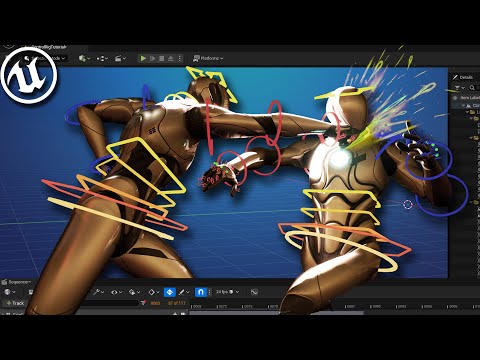
Task: Open the Blueprints dropdown in the main toolbar
Action: pos(102,58)
